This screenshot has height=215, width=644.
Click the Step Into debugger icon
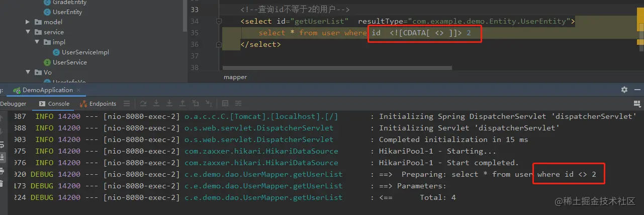click(x=157, y=104)
